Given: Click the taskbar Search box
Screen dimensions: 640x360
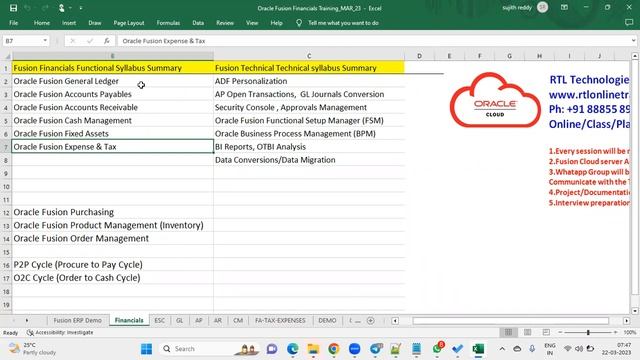Looking at the screenshot, I should coord(209,349).
